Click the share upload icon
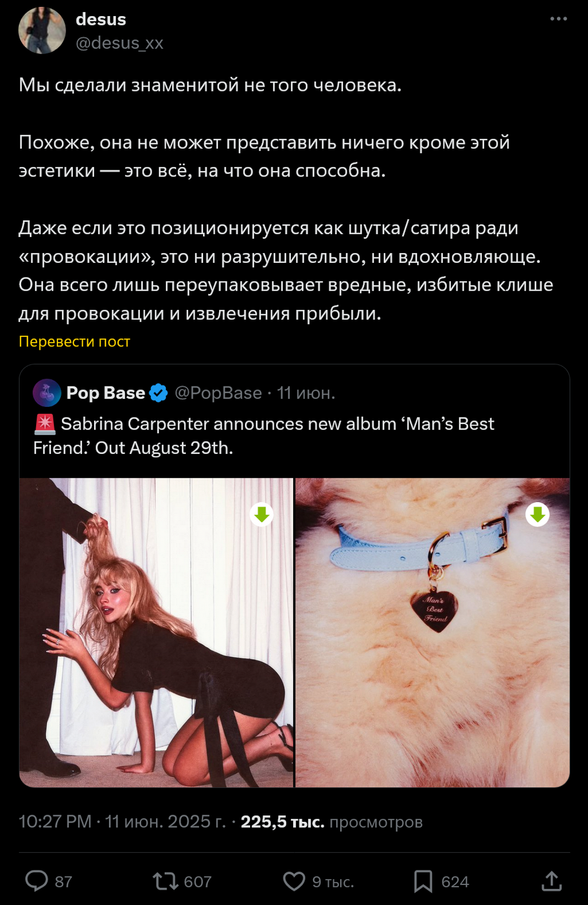Screen dimensions: 588x905 [552, 881]
